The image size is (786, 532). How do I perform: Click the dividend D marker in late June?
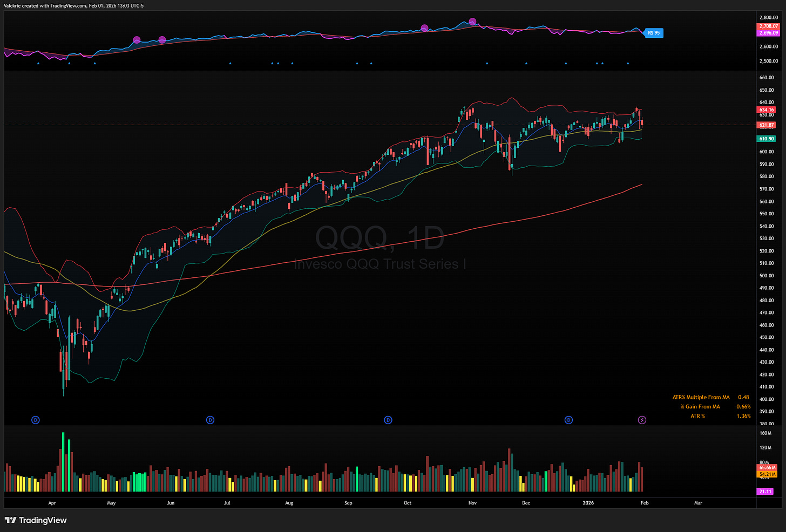[210, 420]
